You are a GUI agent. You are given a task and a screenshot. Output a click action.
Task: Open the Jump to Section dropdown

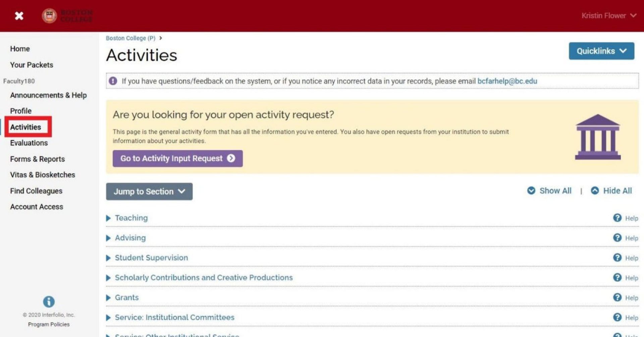point(149,191)
